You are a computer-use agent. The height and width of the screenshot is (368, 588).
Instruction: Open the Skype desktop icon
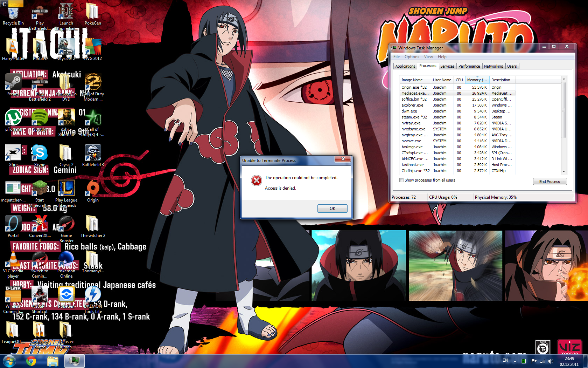[40, 155]
